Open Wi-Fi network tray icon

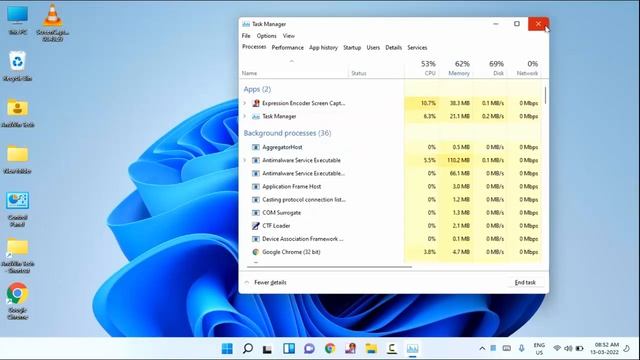[x=557, y=348]
